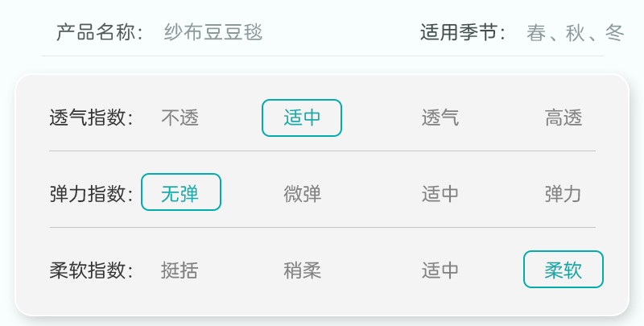The image size is (644, 326).
Task: Click the 春、秋、冬 season value
Action: [576, 32]
